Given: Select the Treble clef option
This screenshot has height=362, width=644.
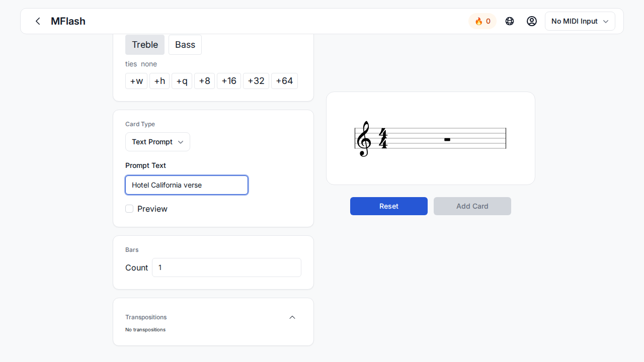Looking at the screenshot, I should pos(145,45).
